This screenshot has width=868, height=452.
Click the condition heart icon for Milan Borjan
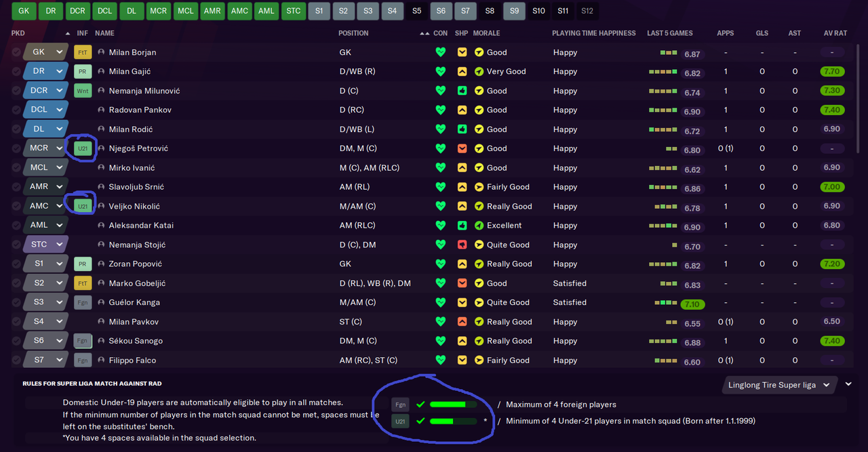coord(441,52)
